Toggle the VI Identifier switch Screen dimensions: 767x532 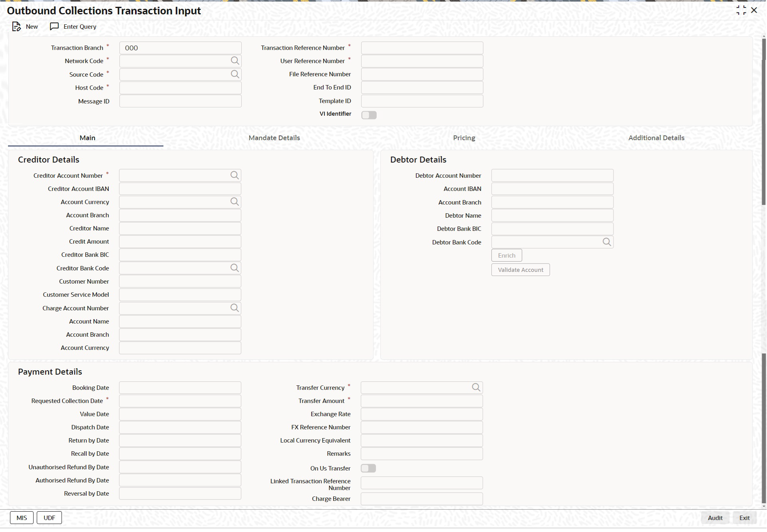pos(369,115)
